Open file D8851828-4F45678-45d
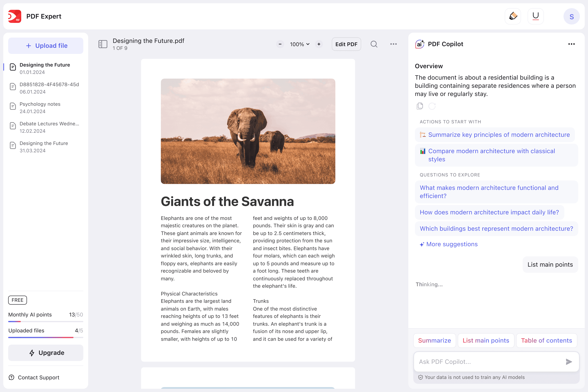Viewport: 588px width, 392px height. coord(46,88)
